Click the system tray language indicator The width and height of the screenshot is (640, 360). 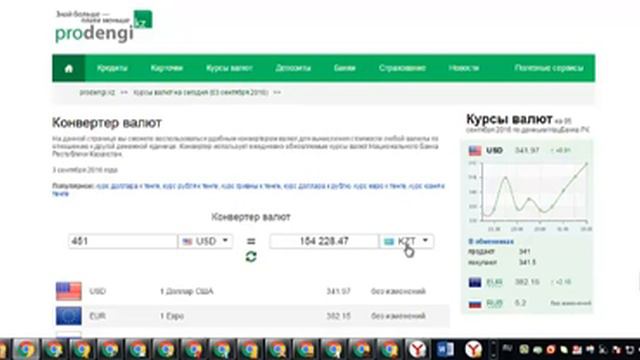pos(507,348)
